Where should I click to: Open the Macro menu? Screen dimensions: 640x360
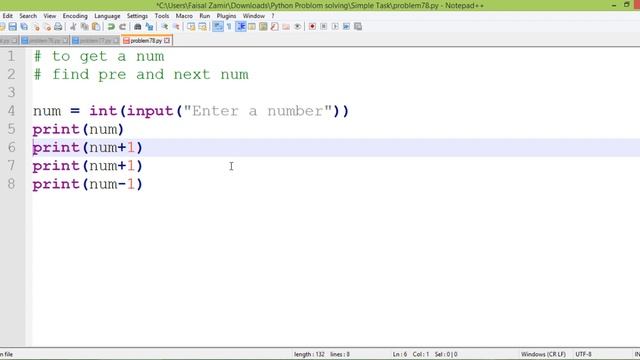pos(184,16)
